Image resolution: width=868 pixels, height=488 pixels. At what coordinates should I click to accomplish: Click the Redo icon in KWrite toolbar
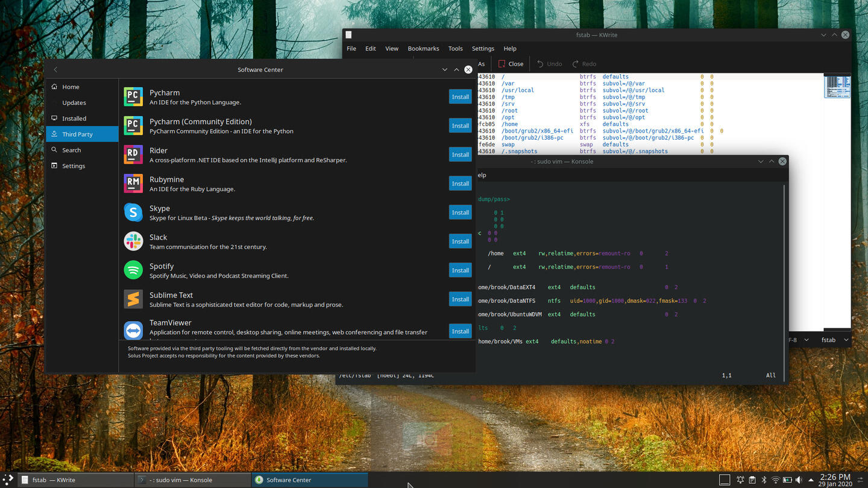[576, 64]
